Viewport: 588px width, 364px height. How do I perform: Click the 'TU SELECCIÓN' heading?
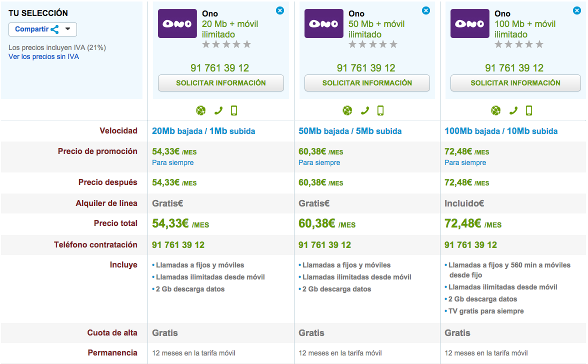(x=38, y=13)
